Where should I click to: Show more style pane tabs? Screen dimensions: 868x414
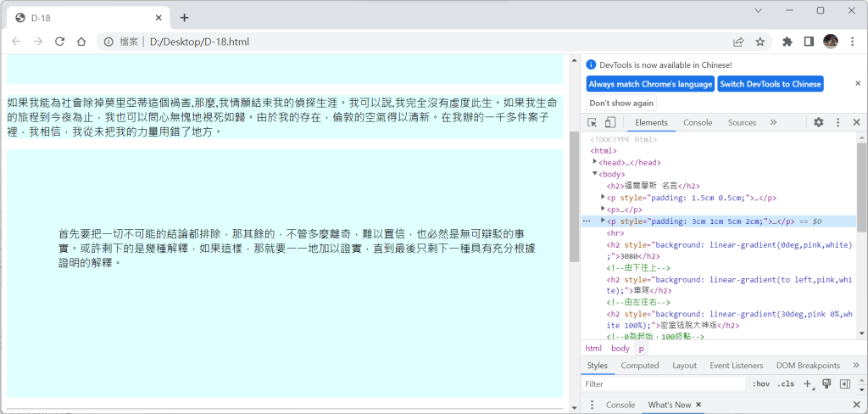pos(857,366)
